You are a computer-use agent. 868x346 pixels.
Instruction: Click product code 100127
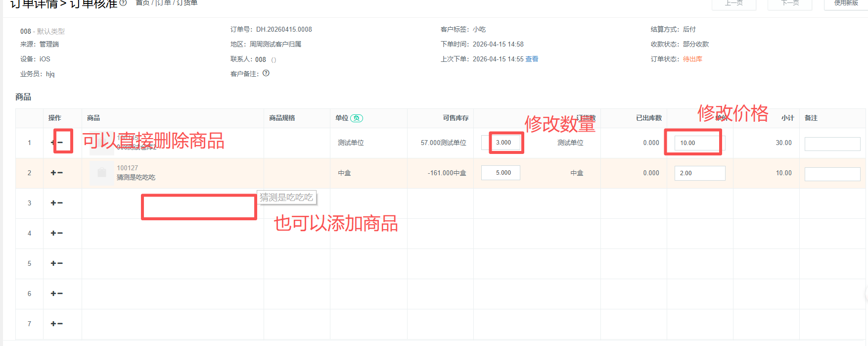128,168
